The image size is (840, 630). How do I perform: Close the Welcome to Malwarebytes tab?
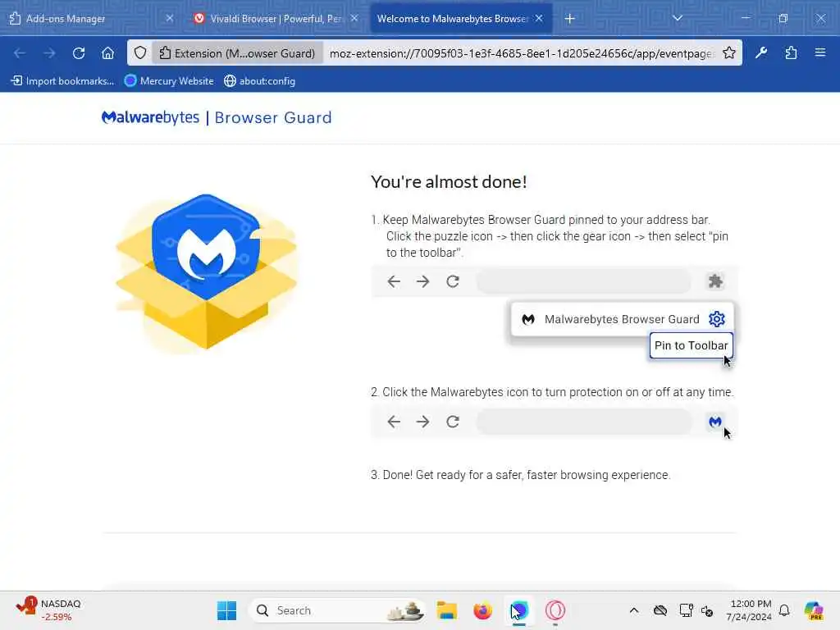539,18
